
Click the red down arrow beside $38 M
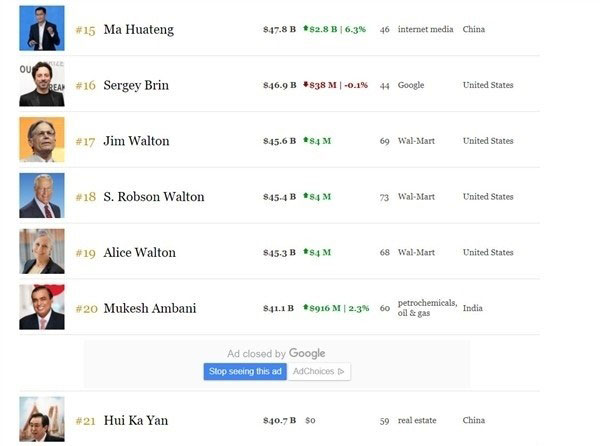click(305, 84)
